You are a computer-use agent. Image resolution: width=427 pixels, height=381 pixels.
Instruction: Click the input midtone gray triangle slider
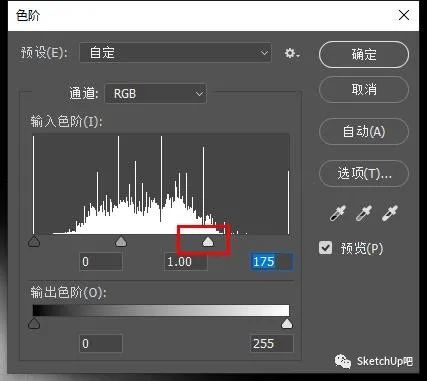[x=121, y=241]
